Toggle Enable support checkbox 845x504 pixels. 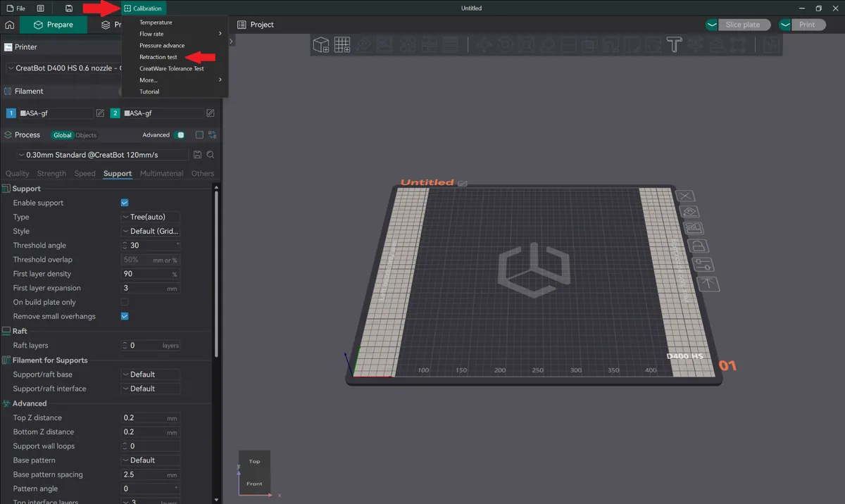(x=125, y=203)
